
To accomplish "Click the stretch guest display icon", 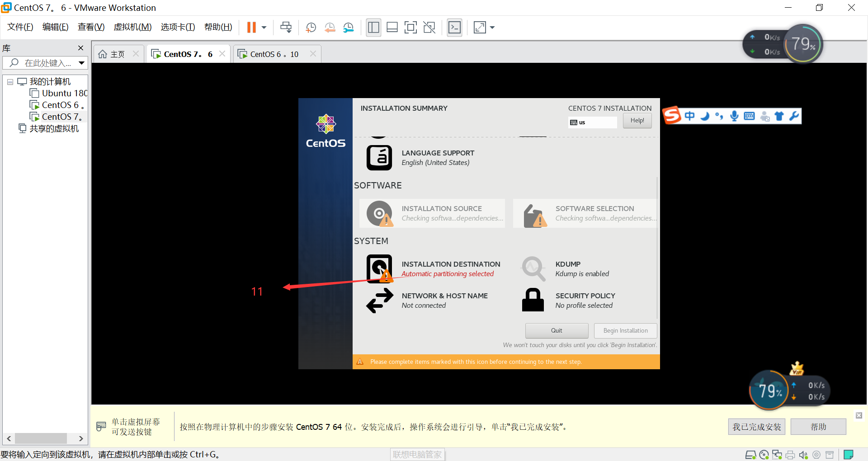I will 480,28.
